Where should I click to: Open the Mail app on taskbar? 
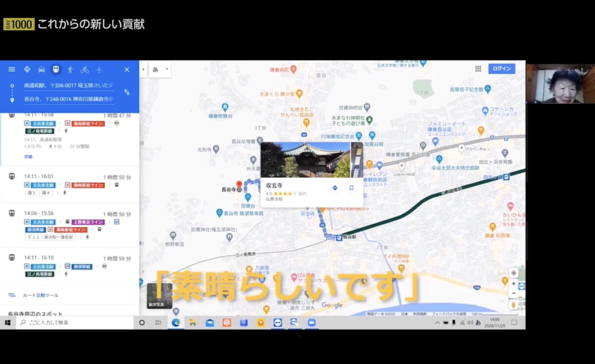tap(210, 322)
